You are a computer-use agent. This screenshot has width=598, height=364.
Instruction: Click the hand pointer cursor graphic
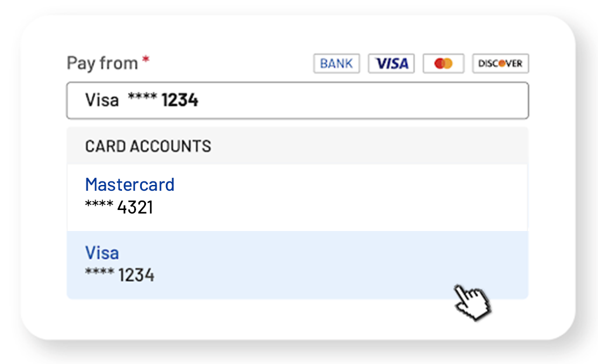click(472, 302)
